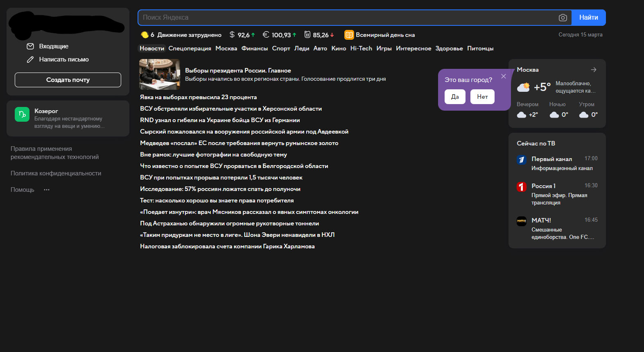
Task: Open 'Вне рамок: лучшие фотографии' article
Action: pyautogui.click(x=213, y=154)
